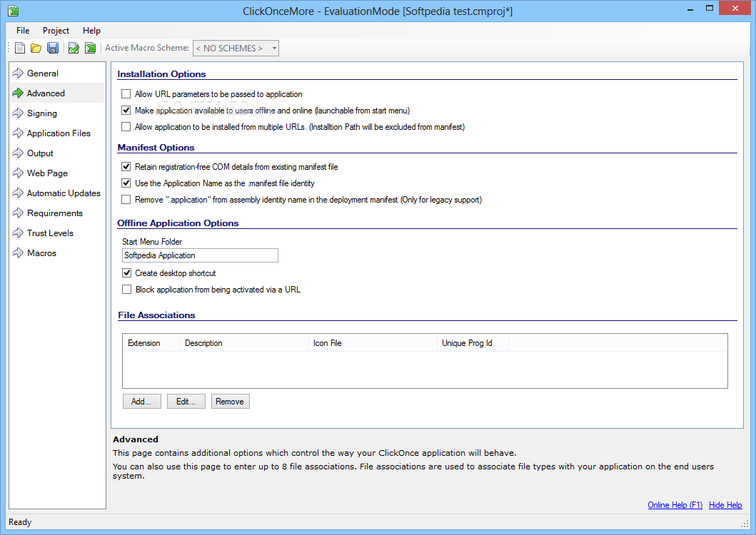This screenshot has height=535, width=756.
Task: Select the Signing page in sidebar
Action: click(x=42, y=113)
